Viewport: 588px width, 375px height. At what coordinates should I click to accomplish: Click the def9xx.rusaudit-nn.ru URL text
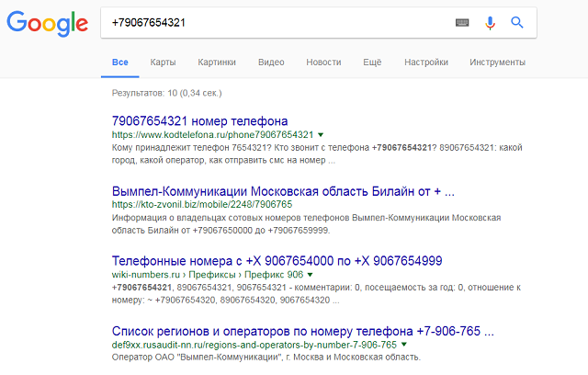point(254,345)
